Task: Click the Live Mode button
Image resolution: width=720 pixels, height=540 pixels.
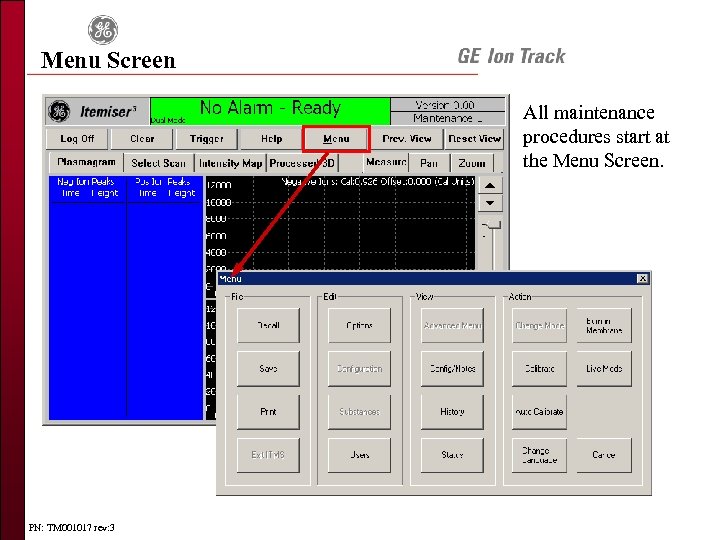Action: 604,368
